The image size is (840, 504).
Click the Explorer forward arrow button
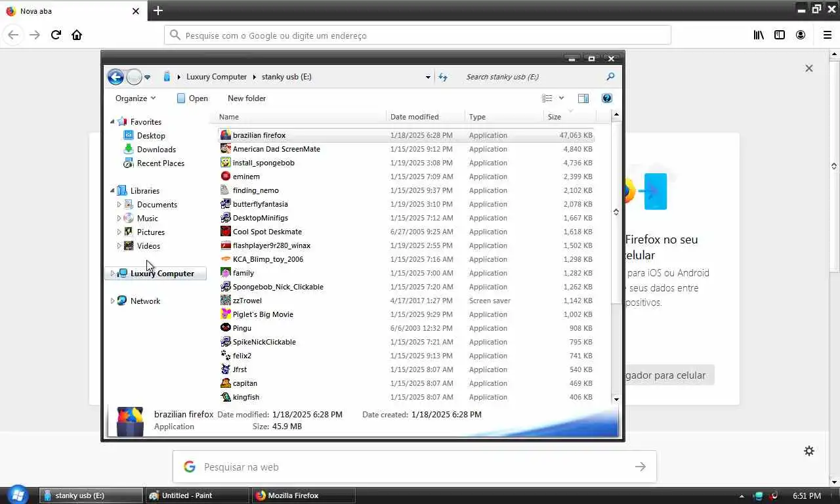click(x=134, y=77)
